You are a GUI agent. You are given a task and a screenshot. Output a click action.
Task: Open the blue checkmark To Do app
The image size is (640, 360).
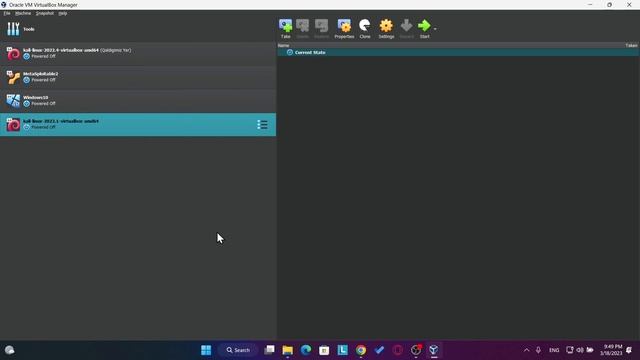coord(379,350)
